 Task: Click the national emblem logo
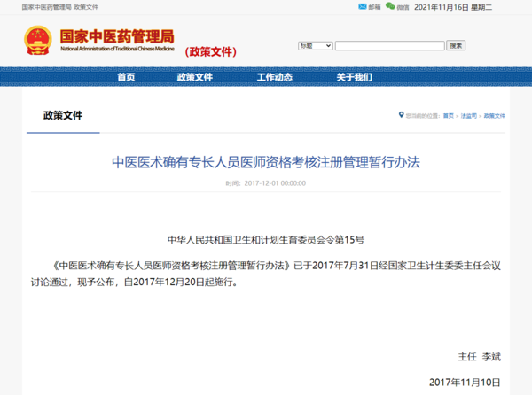pyautogui.click(x=38, y=40)
